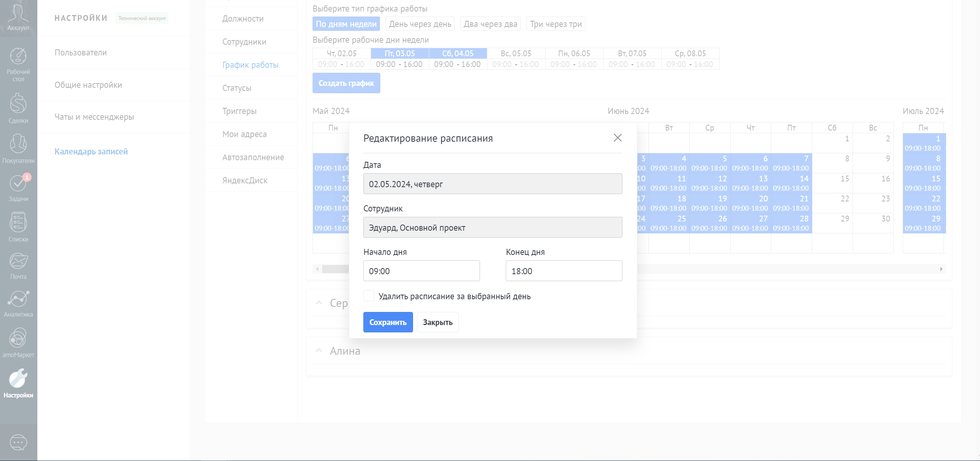Open Общие настройки menu item
Viewport: 980px width, 461px height.
88,85
